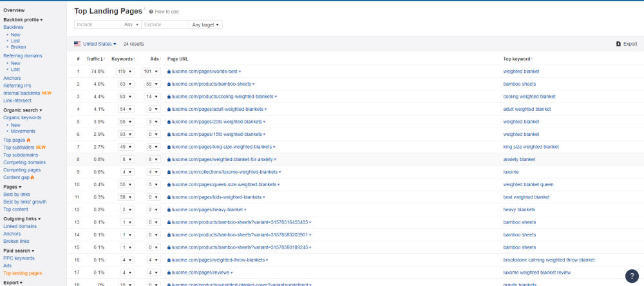Click the anxiety blanket top keyword link
Viewport: 644px width, 286px height.
coord(519,159)
